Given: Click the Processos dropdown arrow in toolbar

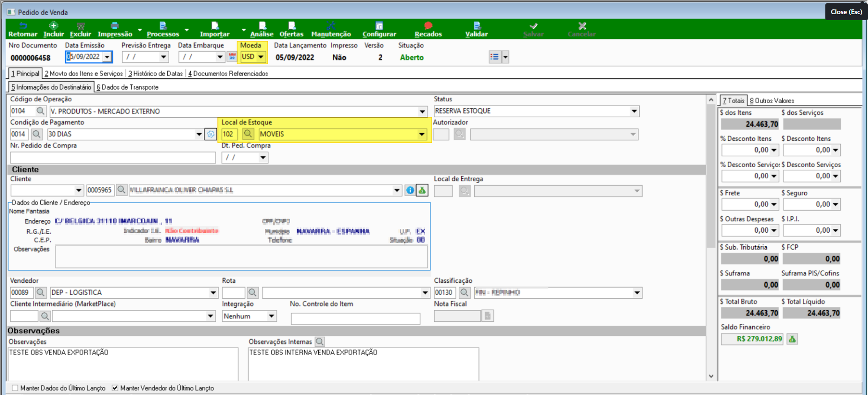Looking at the screenshot, I should pos(187,30).
